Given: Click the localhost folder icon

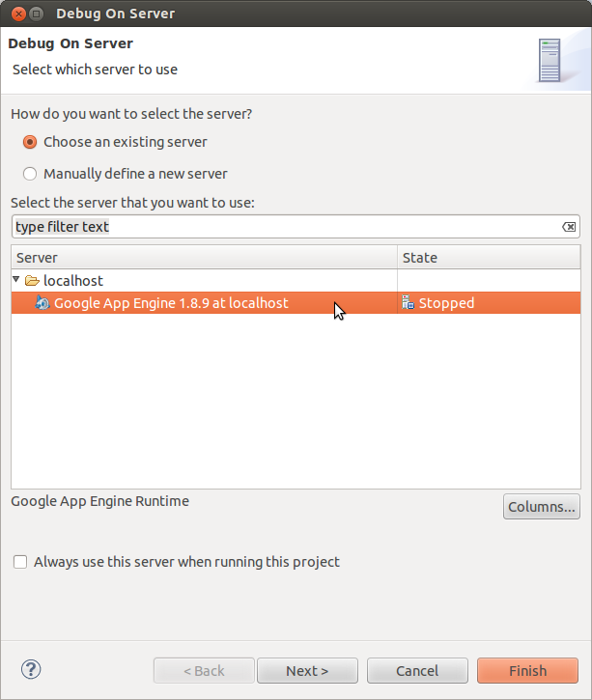Looking at the screenshot, I should coord(32,281).
